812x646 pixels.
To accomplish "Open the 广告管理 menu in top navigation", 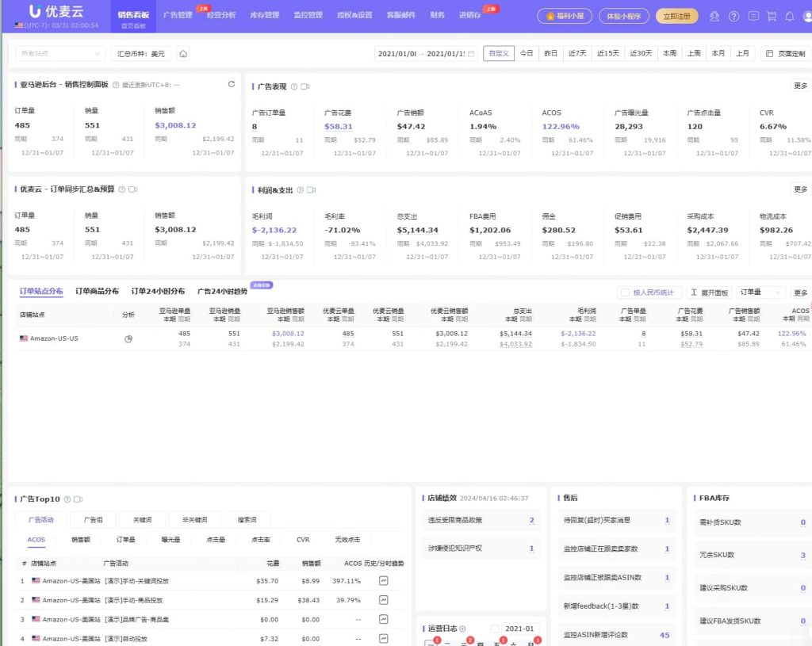I will [178, 15].
